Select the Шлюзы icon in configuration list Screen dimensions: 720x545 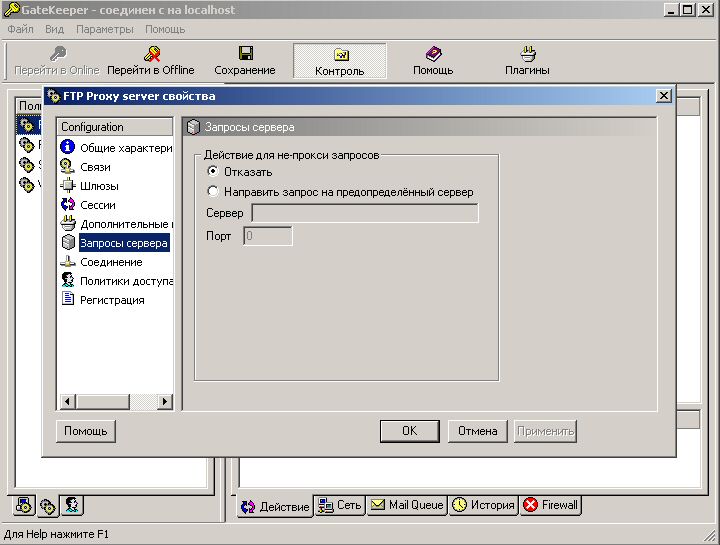click(68, 185)
